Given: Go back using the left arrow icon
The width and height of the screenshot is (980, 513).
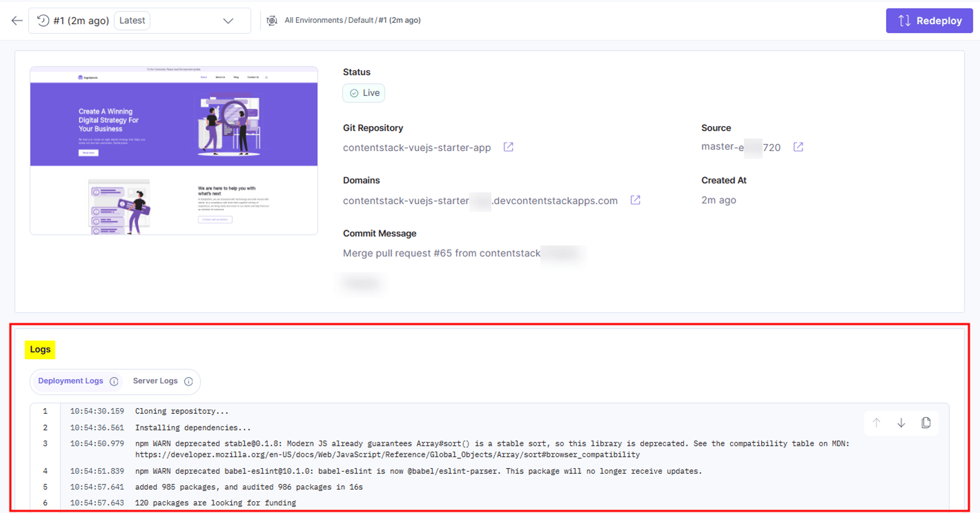Looking at the screenshot, I should click(17, 20).
